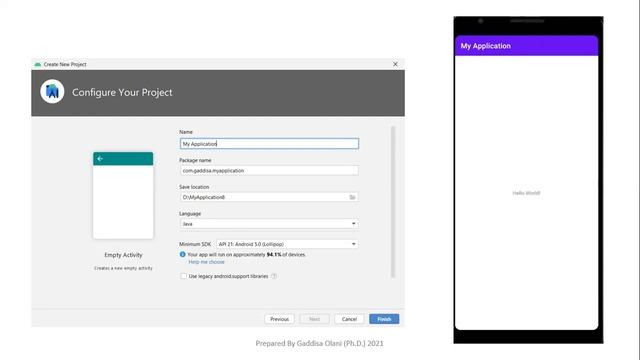The image size is (640, 360).
Task: Click the 'Creates a new empty activity' description
Action: point(123,268)
